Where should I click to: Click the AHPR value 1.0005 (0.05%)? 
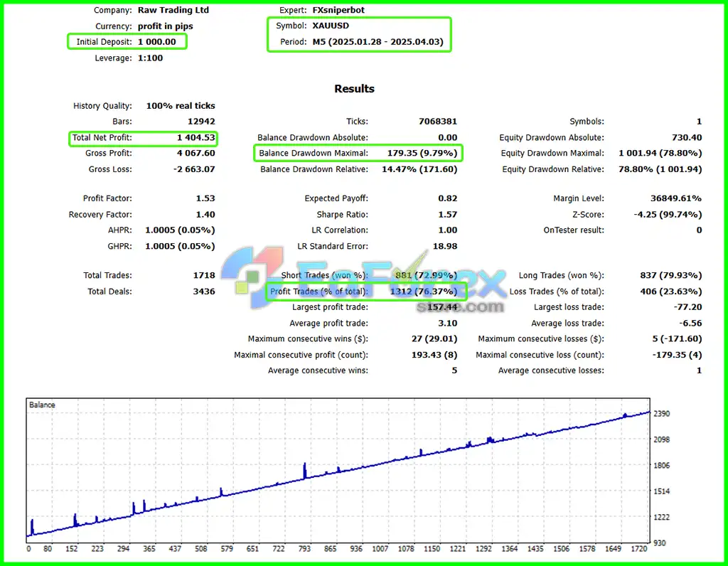pyautogui.click(x=180, y=230)
